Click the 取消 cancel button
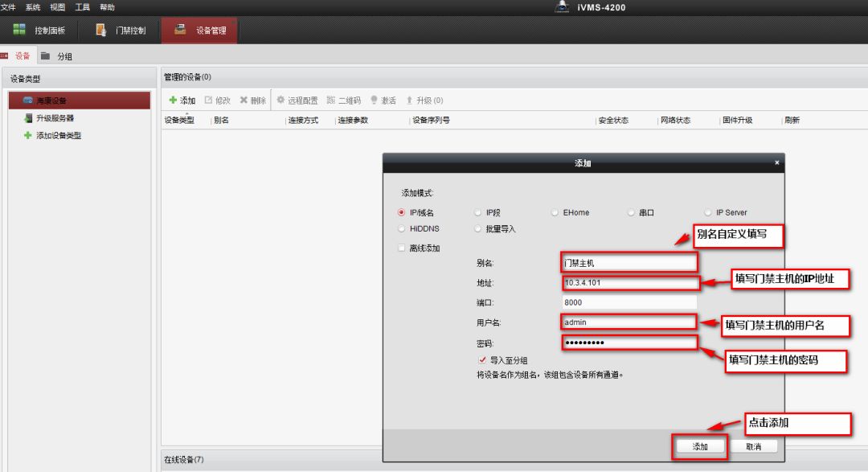Screen dimensions: 868x472 tap(753, 446)
